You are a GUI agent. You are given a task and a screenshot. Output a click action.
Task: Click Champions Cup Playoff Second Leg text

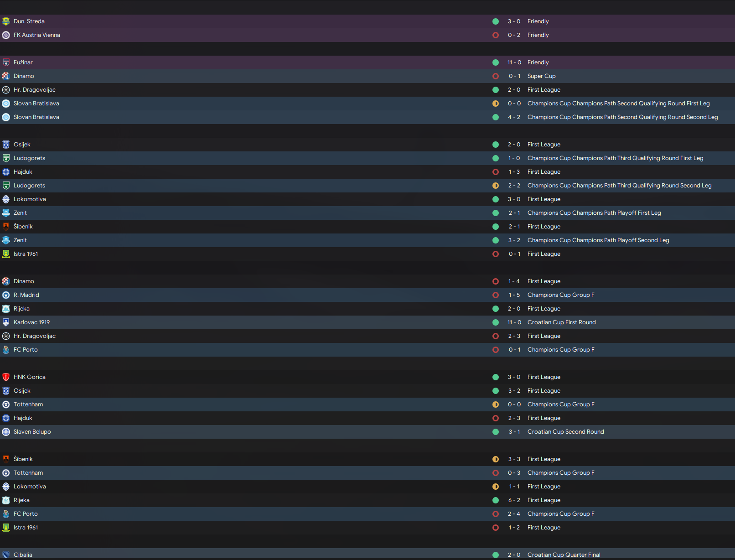pyautogui.click(x=598, y=240)
